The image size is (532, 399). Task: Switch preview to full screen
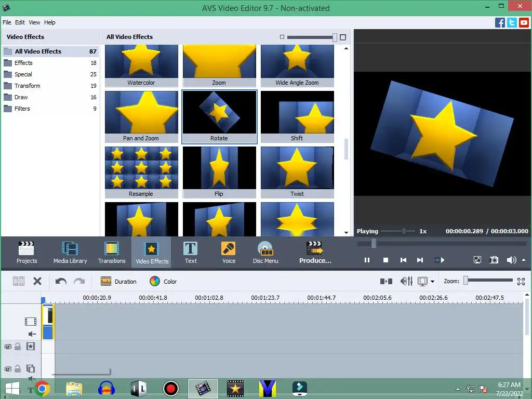click(x=477, y=260)
